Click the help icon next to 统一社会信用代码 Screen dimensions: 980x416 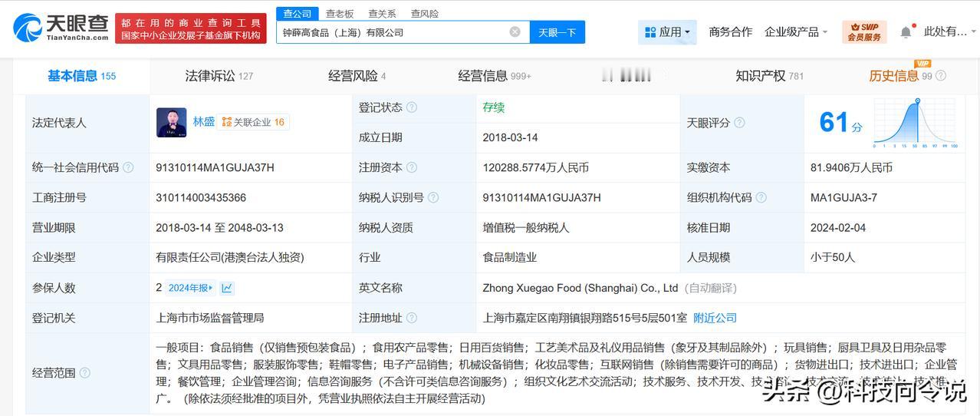coord(128,167)
